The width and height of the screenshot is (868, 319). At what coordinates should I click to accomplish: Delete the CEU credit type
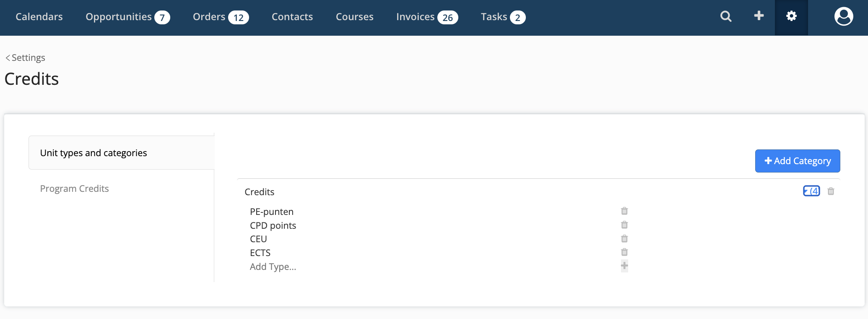click(624, 238)
